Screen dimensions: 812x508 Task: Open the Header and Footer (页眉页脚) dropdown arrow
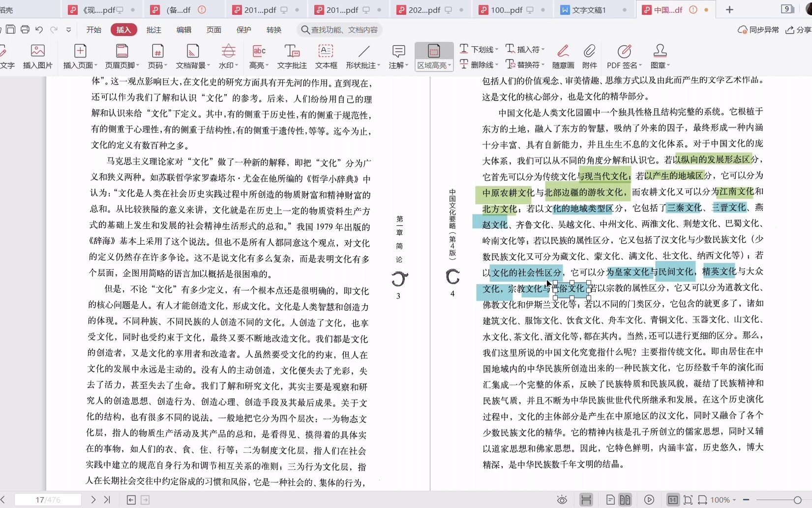pos(138,65)
